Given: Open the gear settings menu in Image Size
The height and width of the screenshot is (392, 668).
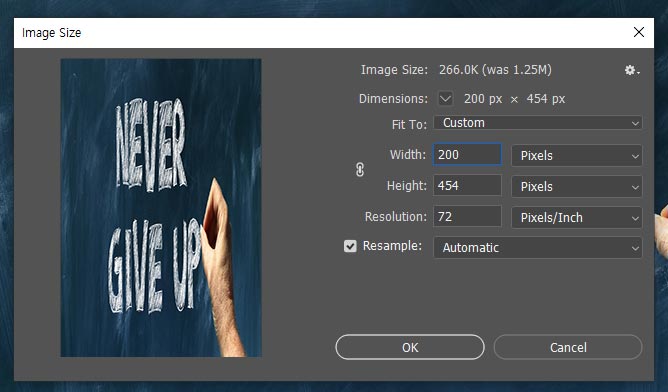Looking at the screenshot, I should pyautogui.click(x=632, y=70).
